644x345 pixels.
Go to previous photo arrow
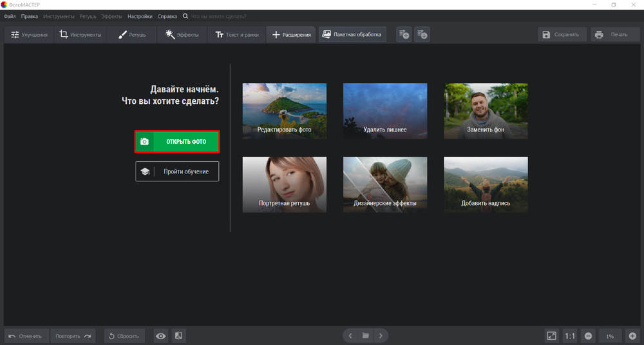(x=350, y=336)
